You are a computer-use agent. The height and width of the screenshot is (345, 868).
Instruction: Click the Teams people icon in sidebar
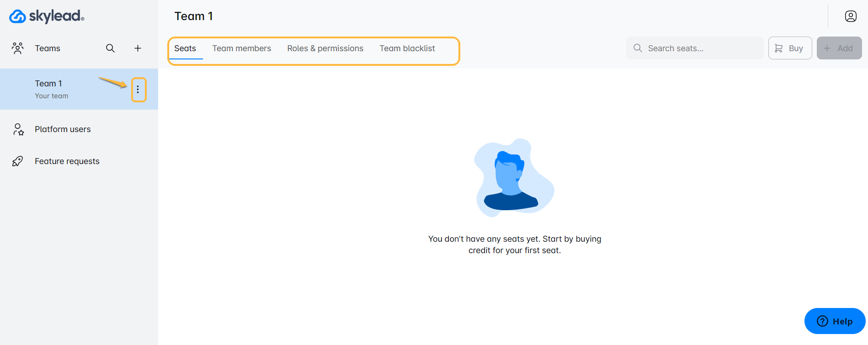(x=18, y=48)
